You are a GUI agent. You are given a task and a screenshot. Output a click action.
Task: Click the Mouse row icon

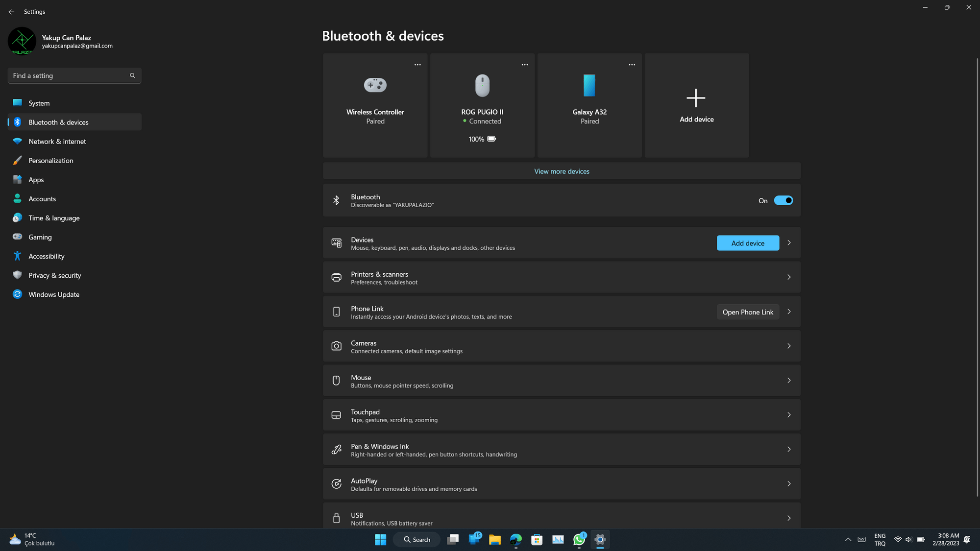click(x=336, y=381)
